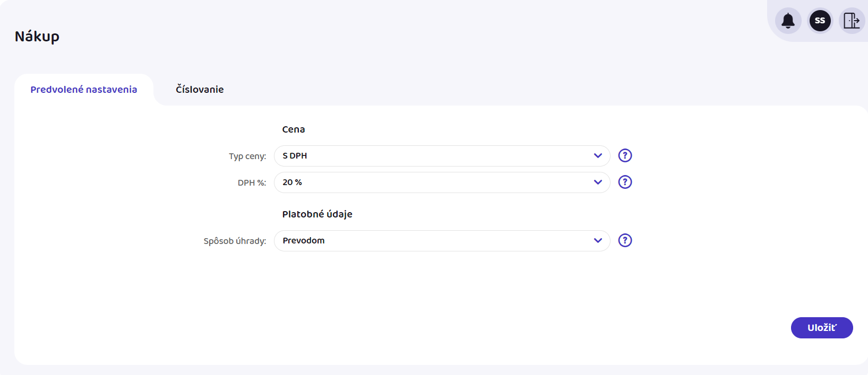The image size is (868, 375).
Task: Click the chevron arrow in Spôsob úhrady field
Action: (598, 240)
